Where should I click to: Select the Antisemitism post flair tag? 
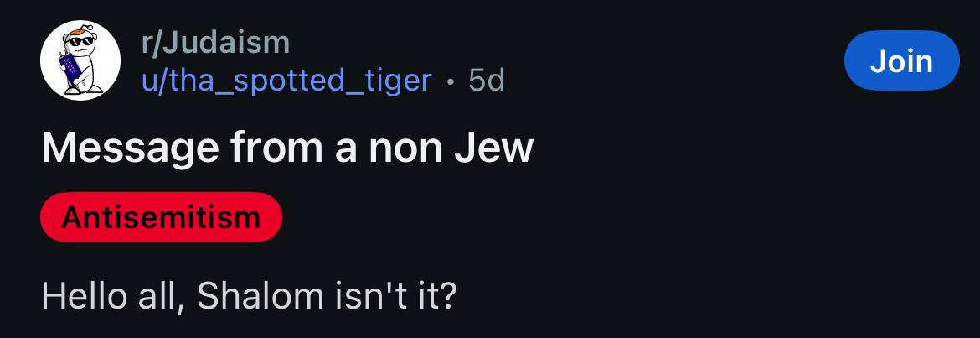tap(161, 217)
